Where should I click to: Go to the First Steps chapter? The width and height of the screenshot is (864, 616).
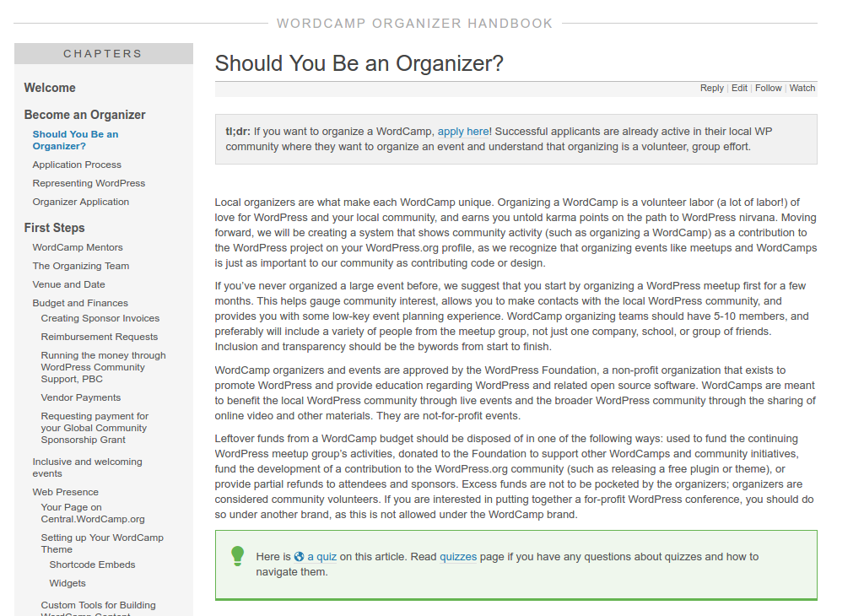(54, 228)
